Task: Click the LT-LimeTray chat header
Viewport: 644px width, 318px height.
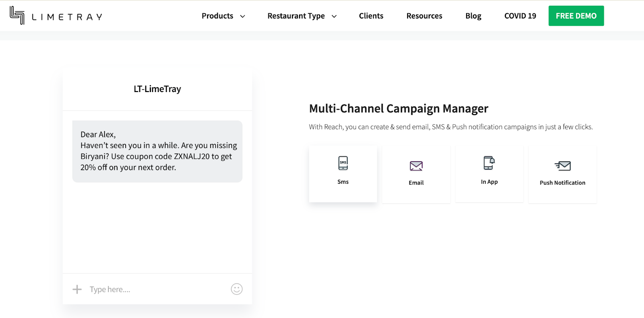Action: pyautogui.click(x=157, y=89)
